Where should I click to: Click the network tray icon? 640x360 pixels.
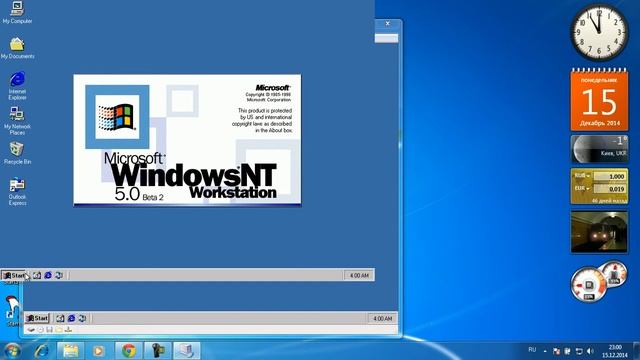click(x=579, y=351)
